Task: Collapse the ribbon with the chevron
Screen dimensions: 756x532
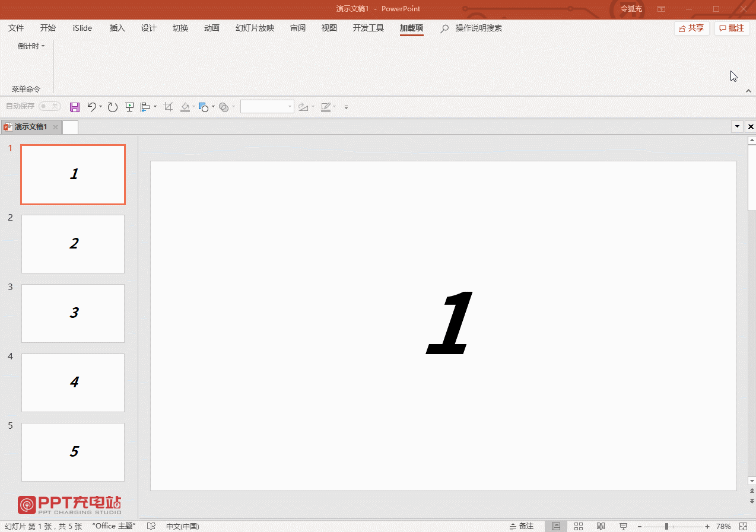Action: (x=748, y=91)
